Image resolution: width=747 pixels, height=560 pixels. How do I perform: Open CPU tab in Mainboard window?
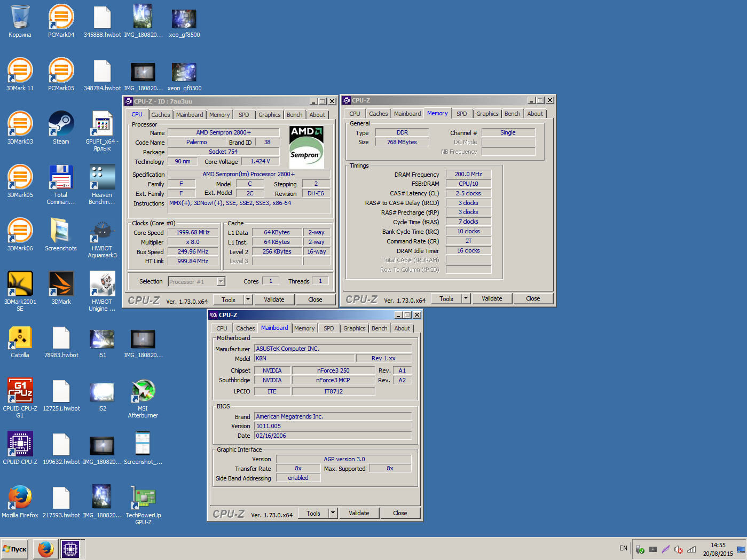click(222, 328)
